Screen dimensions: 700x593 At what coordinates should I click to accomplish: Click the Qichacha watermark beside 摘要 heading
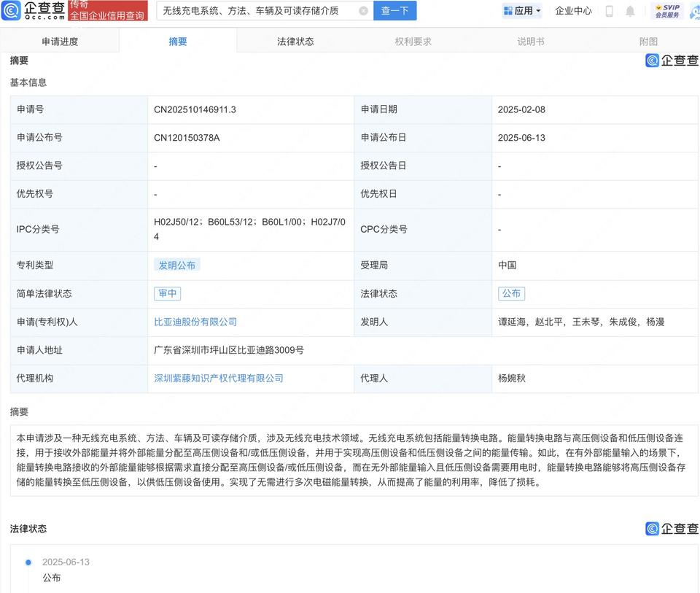point(672,61)
